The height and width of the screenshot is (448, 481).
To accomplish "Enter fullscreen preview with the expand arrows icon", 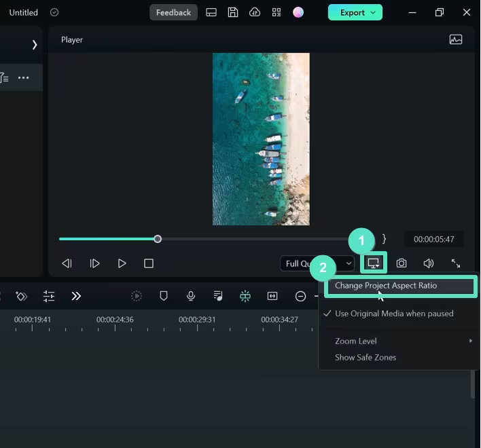I will coord(456,263).
